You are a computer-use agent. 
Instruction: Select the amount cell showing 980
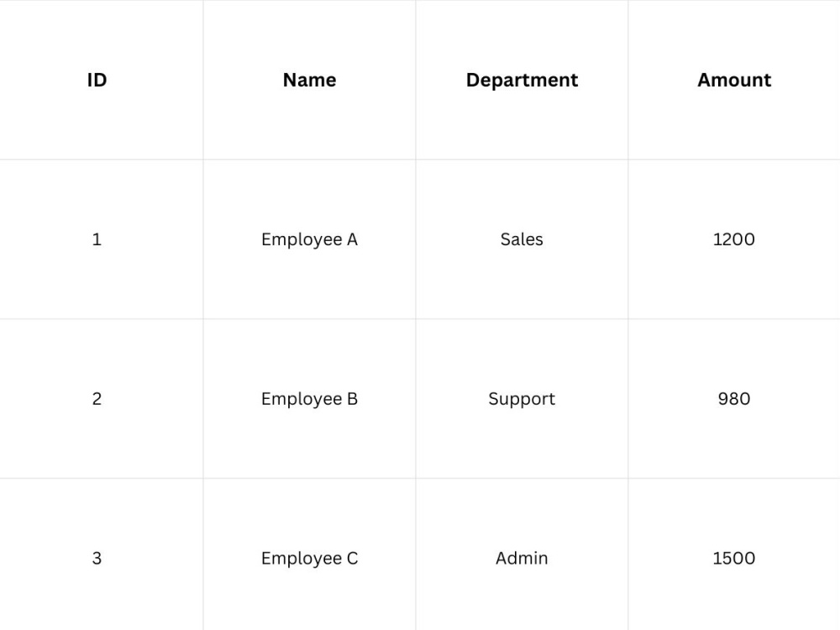[734, 398]
